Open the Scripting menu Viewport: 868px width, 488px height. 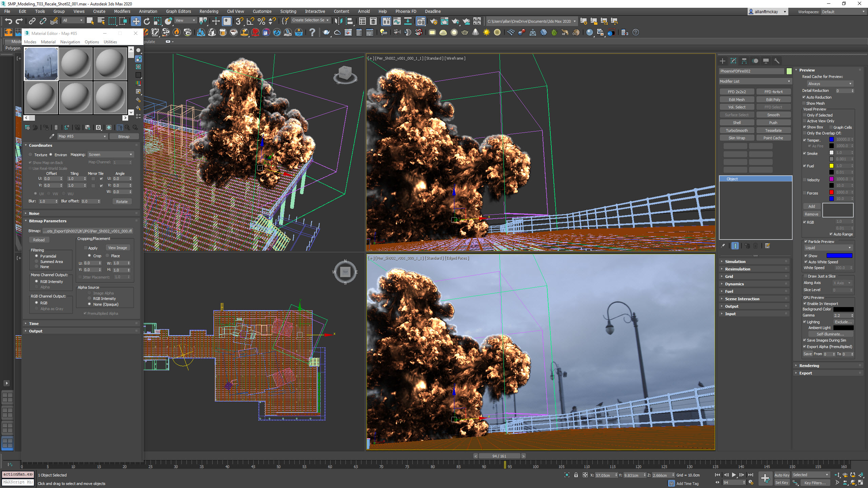pos(288,12)
